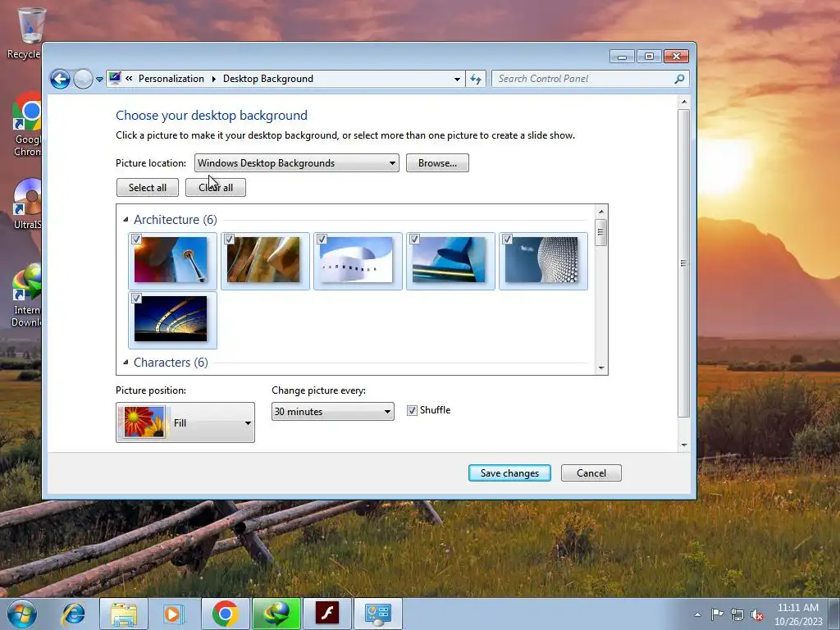
Task: Click the picture list scrollbar thumb
Action: tap(601, 232)
